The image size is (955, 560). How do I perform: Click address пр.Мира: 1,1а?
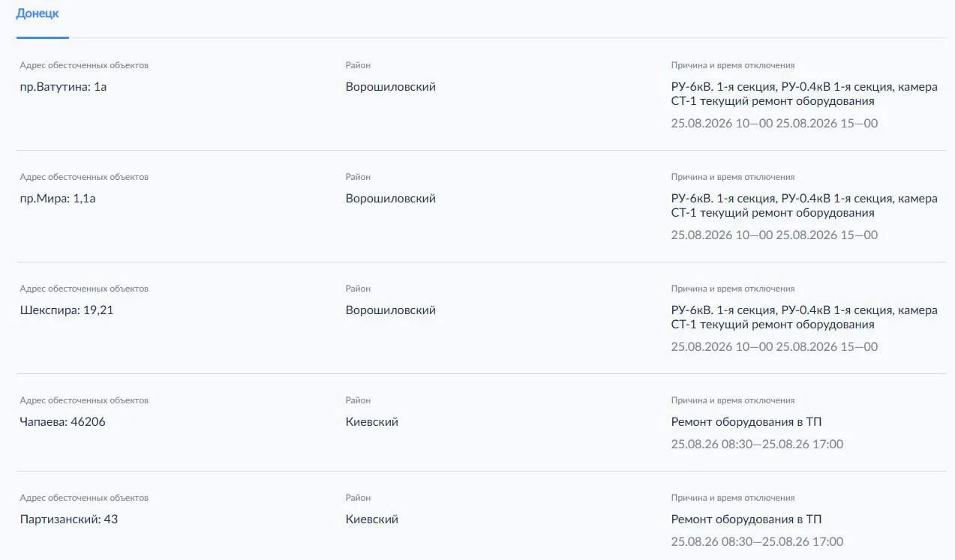[58, 199]
